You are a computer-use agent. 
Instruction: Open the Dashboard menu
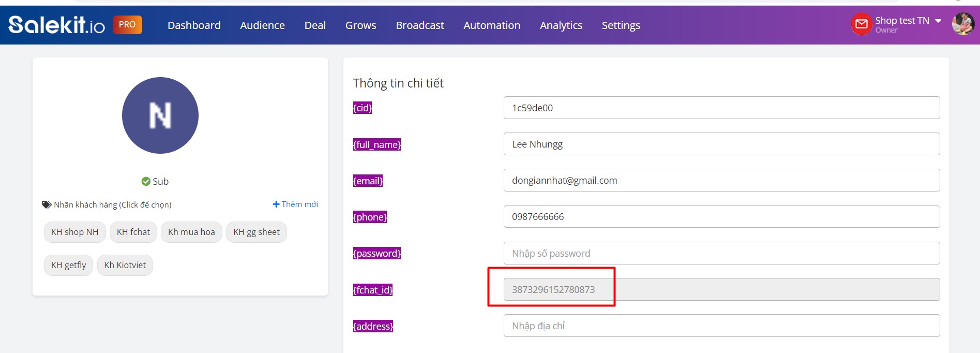(x=194, y=25)
